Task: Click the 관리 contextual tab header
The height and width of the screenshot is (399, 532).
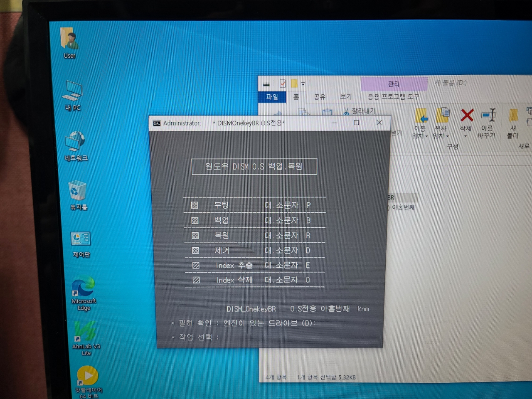Action: [394, 84]
